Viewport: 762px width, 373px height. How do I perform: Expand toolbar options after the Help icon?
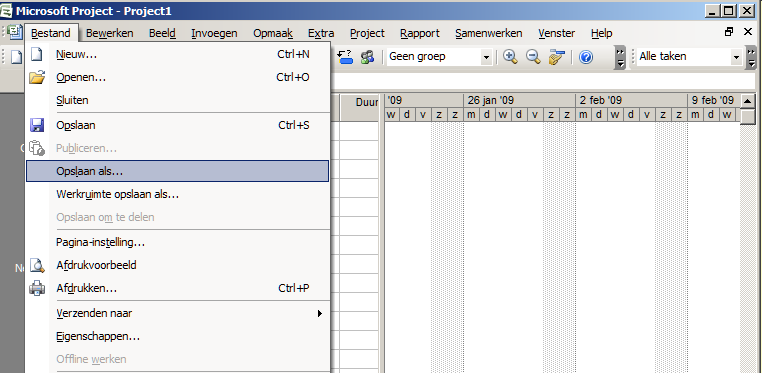click(620, 57)
